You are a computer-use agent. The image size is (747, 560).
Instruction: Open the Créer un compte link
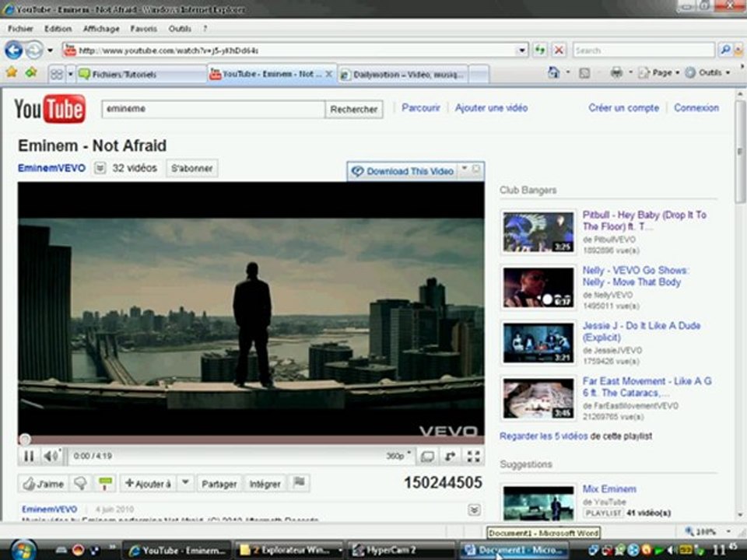click(623, 107)
